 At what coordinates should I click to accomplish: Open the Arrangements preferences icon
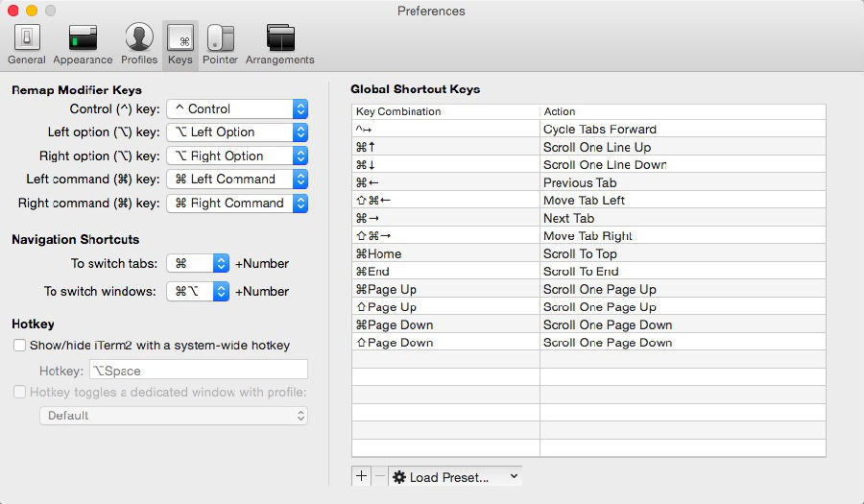[x=279, y=44]
